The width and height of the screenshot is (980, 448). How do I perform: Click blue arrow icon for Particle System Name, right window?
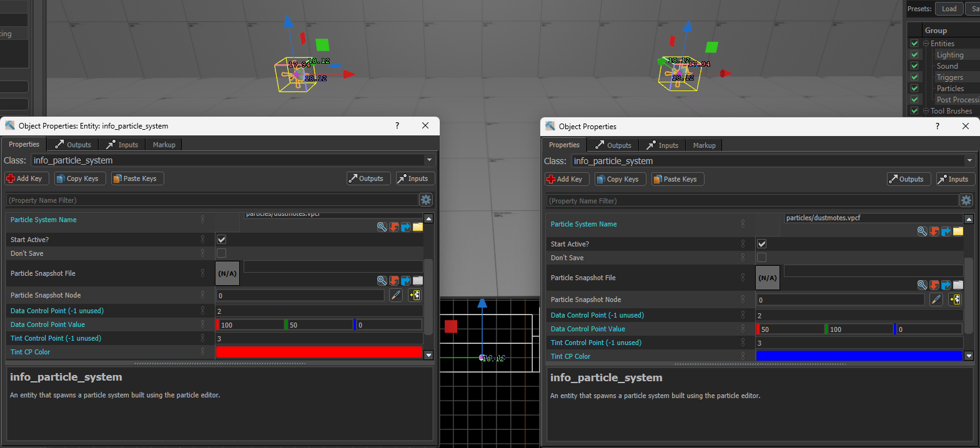point(946,231)
